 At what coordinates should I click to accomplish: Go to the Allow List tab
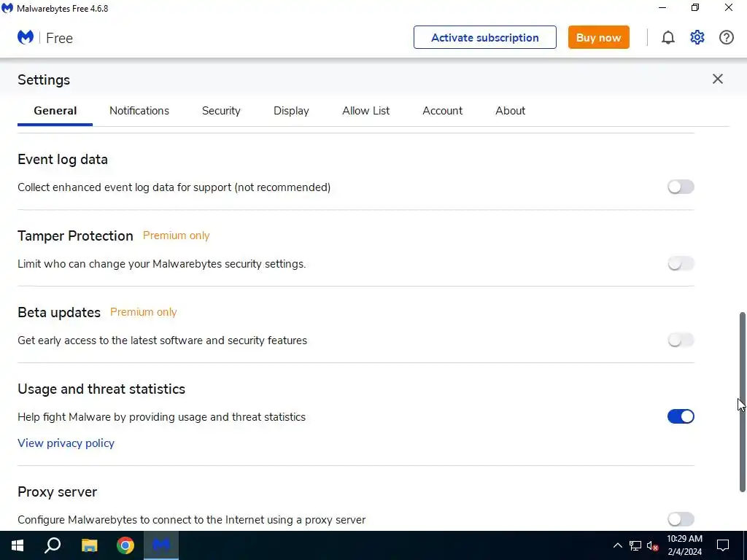coord(366,111)
